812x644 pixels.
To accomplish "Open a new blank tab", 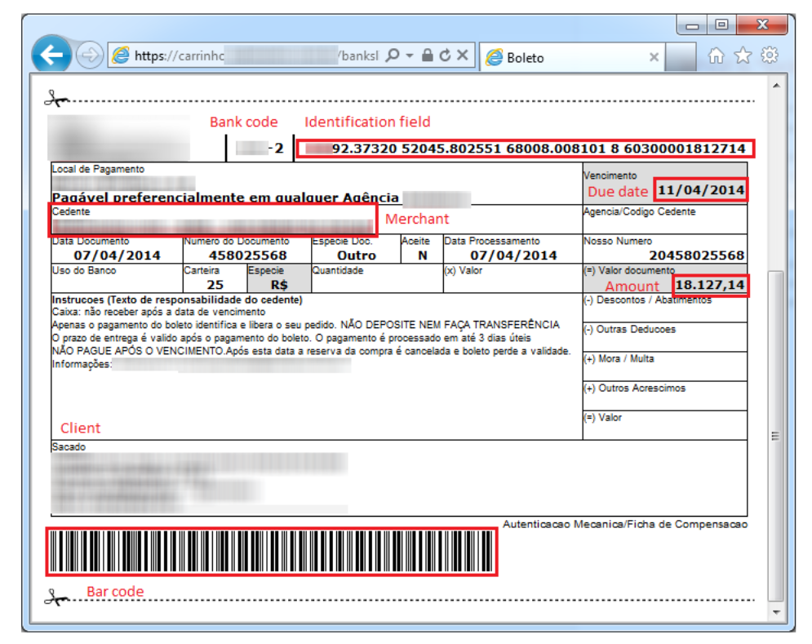I will (x=680, y=57).
